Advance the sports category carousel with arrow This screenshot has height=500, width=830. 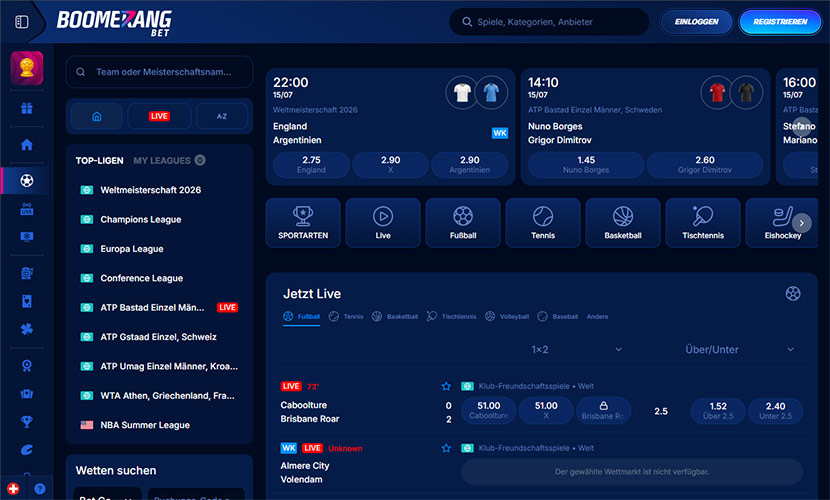pos(801,223)
